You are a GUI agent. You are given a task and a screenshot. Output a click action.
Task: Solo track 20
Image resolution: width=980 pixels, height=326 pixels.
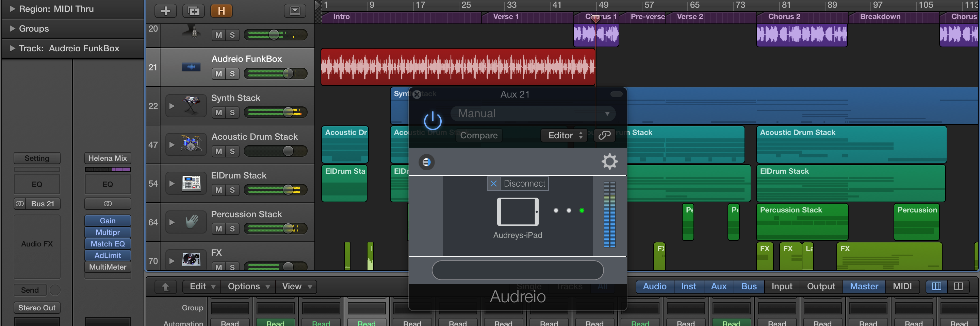pos(232,35)
